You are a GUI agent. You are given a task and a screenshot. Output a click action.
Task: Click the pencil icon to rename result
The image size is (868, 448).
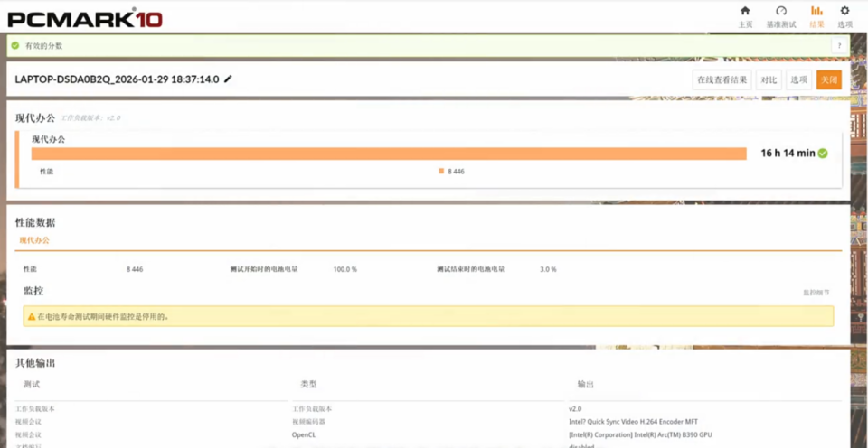[x=228, y=79]
